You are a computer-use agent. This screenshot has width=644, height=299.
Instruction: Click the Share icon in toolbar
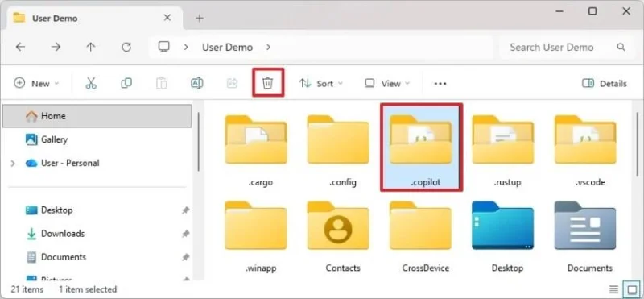pyautogui.click(x=232, y=84)
